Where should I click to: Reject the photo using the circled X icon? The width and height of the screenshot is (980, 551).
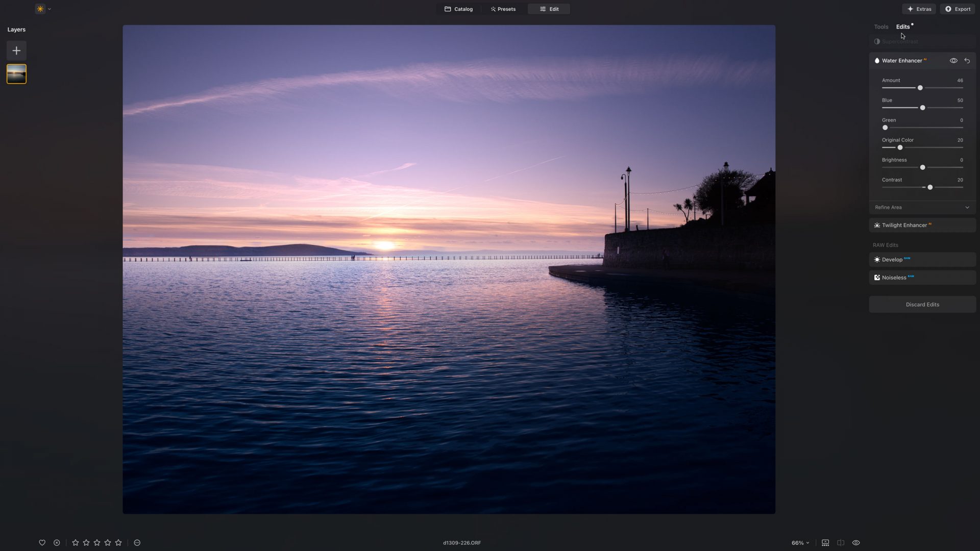coord(57,542)
